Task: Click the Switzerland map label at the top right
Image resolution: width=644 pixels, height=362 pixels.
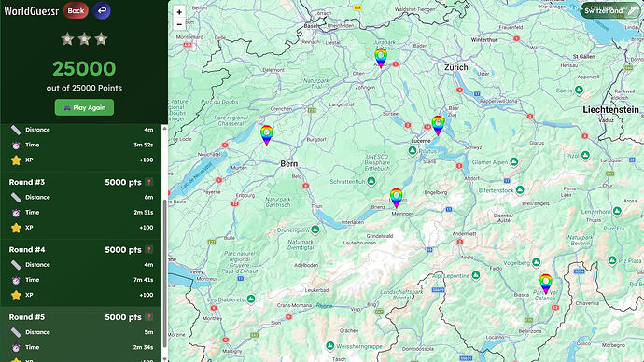Action: 603,10
